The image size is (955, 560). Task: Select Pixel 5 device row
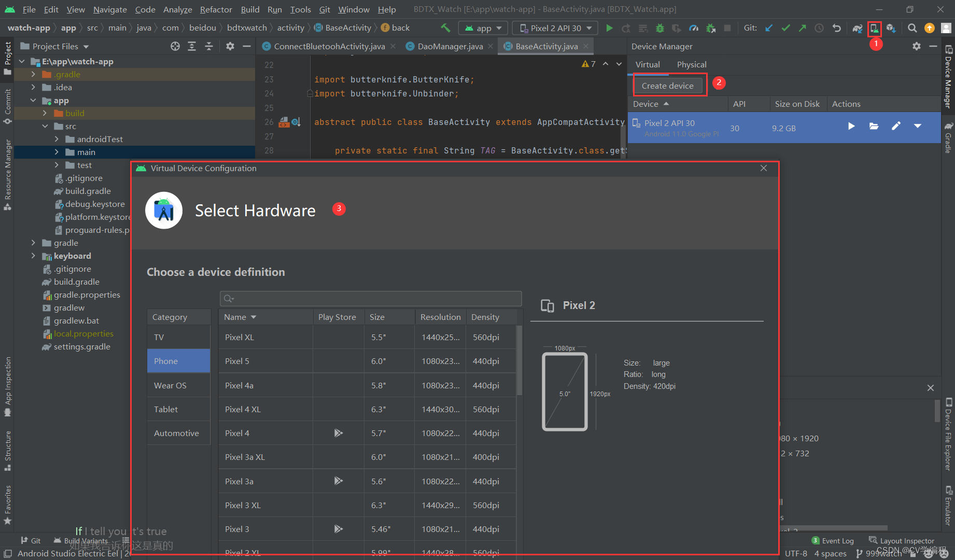[367, 361]
